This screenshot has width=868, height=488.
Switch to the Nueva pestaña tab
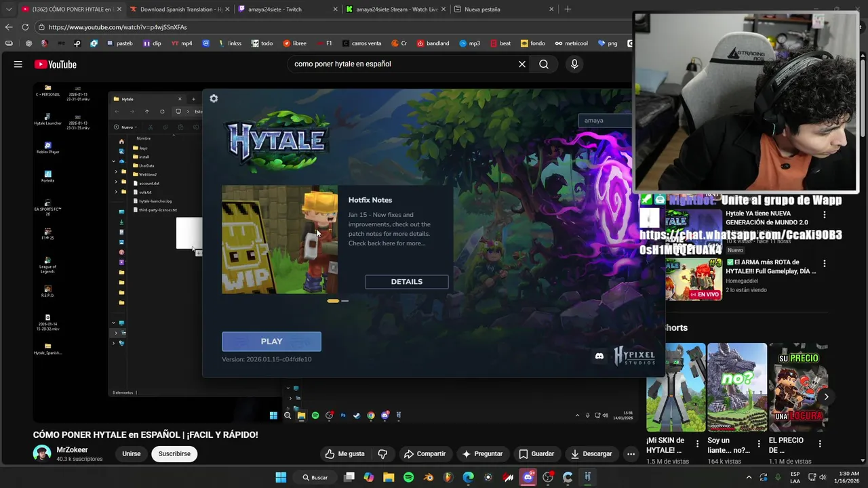click(x=504, y=9)
